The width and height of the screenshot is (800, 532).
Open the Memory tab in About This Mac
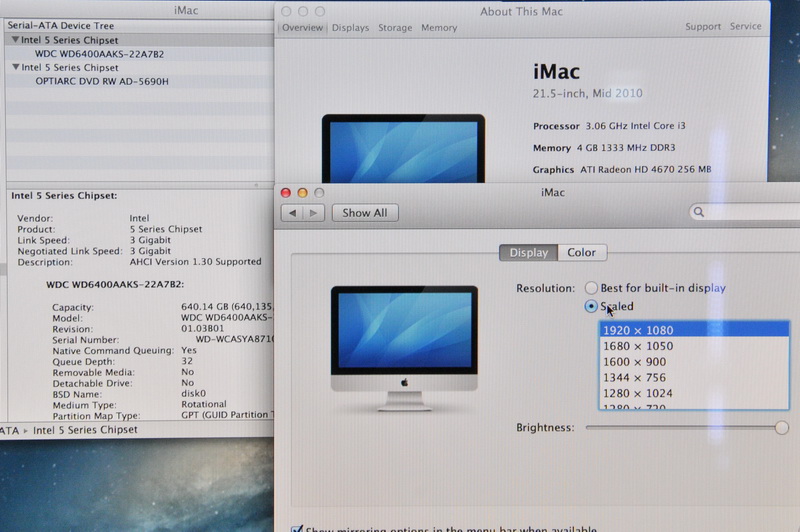coord(439,28)
